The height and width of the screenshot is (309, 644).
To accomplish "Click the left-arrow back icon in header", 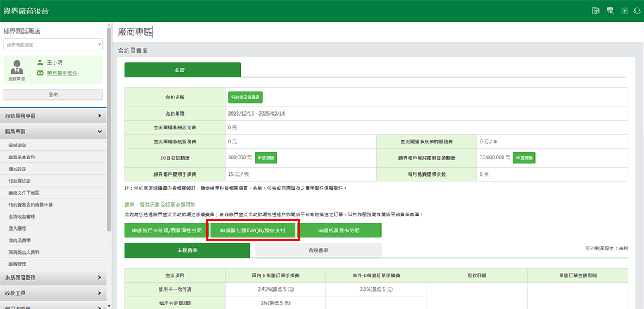I will point(625,11).
